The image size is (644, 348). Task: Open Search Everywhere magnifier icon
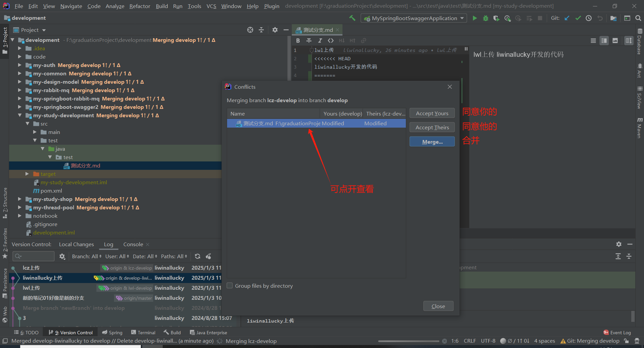pos(638,18)
